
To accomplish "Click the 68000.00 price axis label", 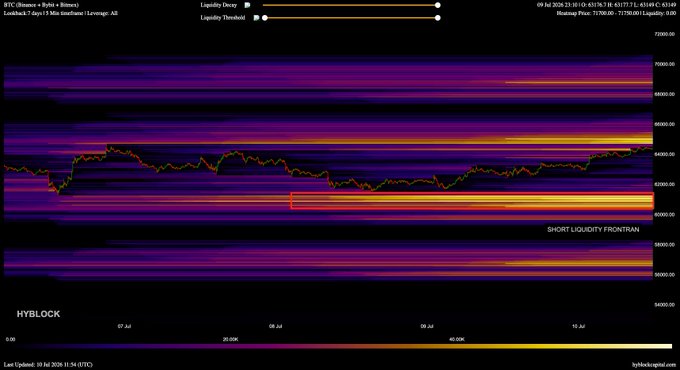I will tap(665, 94).
